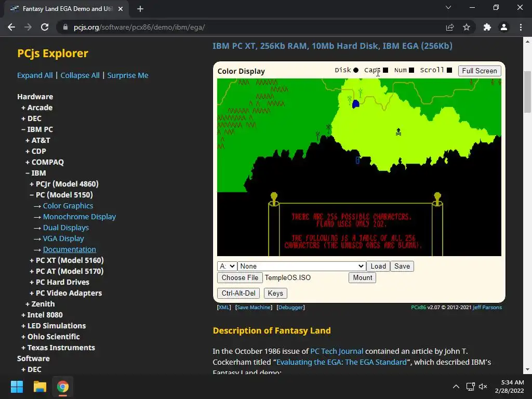Expand the AT&T tree node
The image size is (532, 399).
click(37, 140)
